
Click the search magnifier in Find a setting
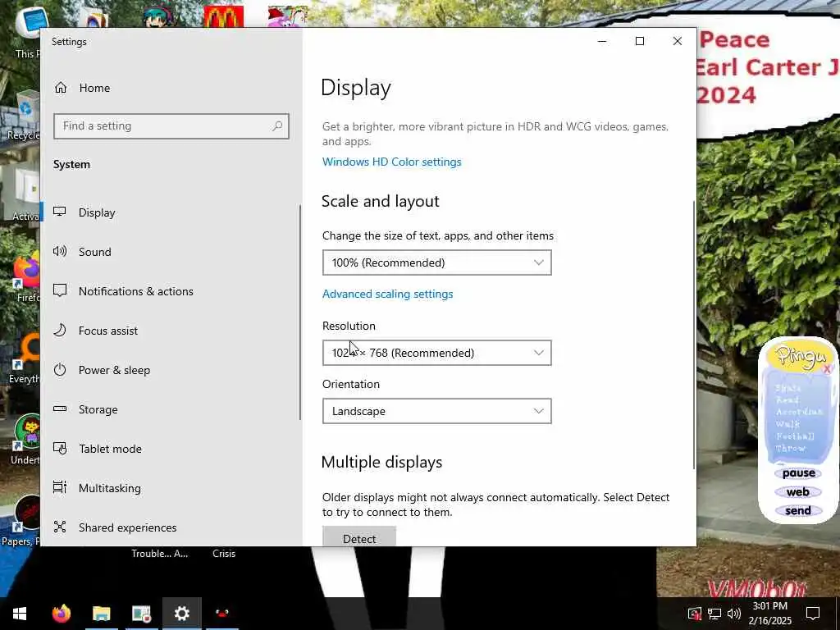click(x=277, y=126)
